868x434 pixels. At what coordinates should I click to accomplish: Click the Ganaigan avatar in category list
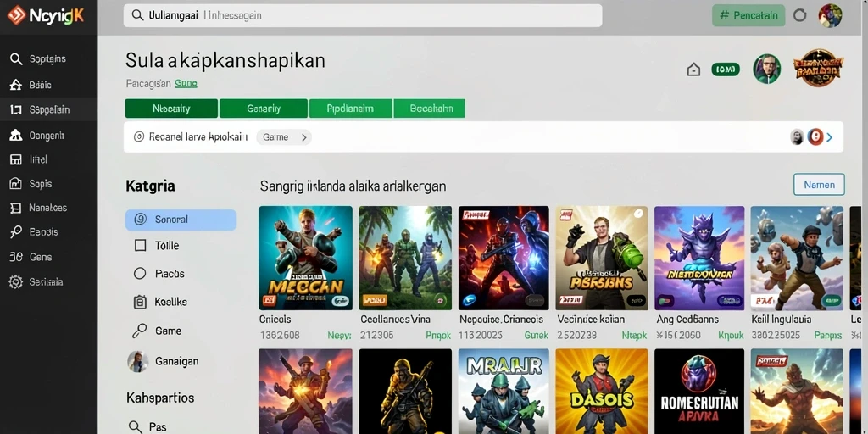[x=137, y=361]
